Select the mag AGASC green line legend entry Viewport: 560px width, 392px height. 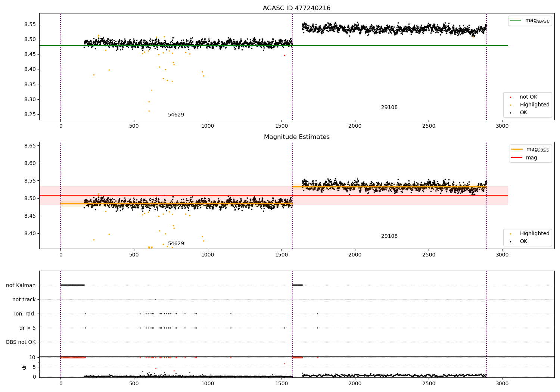(x=530, y=21)
